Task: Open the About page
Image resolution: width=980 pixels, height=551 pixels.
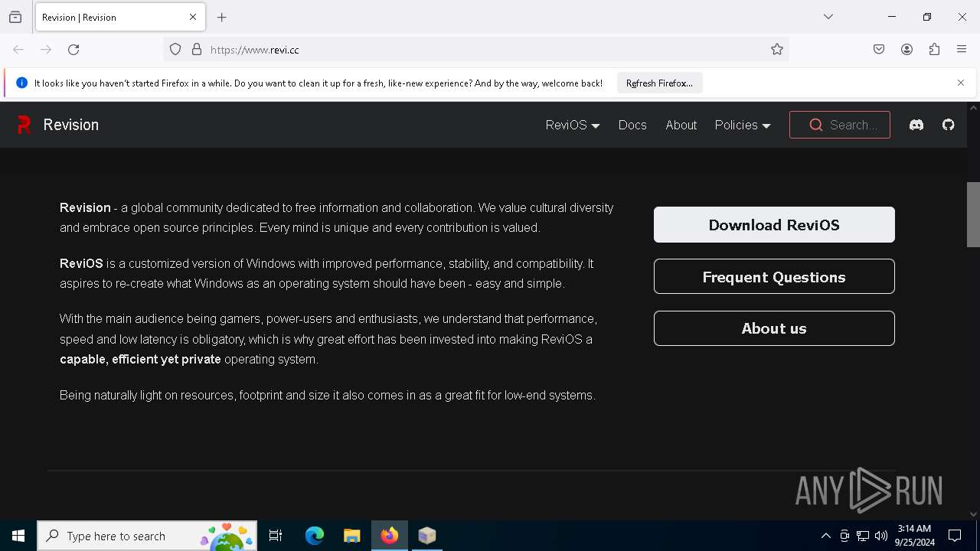Action: point(681,125)
